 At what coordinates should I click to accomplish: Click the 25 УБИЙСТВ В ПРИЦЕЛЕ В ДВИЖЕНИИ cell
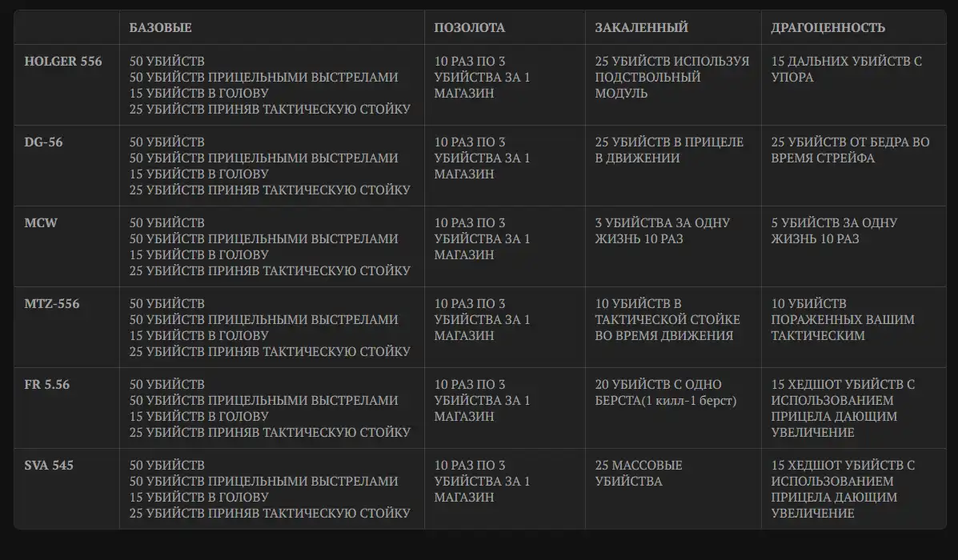point(669,150)
